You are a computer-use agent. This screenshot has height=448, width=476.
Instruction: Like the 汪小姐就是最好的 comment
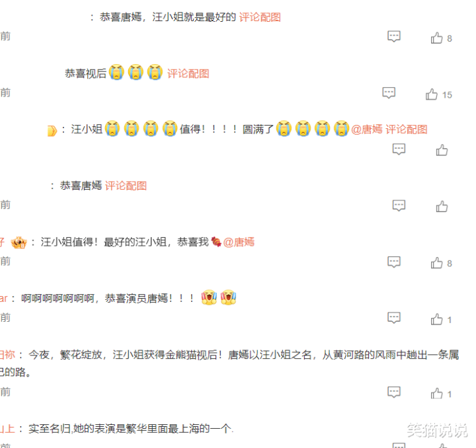(436, 38)
